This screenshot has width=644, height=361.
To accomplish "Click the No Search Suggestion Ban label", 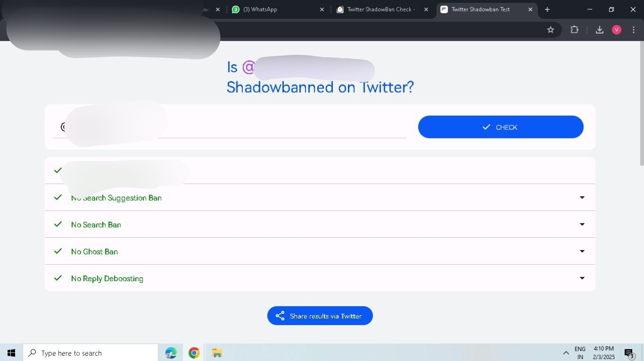I will pos(116,198).
